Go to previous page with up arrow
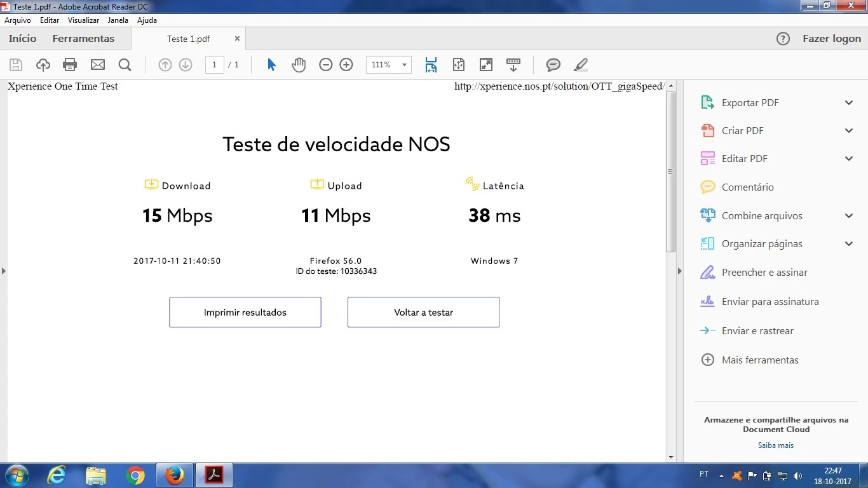 click(165, 65)
